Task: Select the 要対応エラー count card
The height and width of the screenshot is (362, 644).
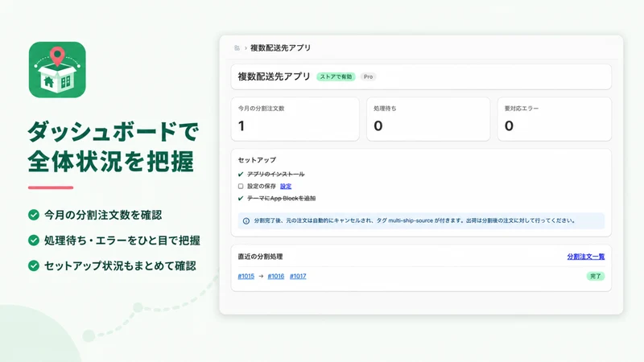Action: point(555,119)
